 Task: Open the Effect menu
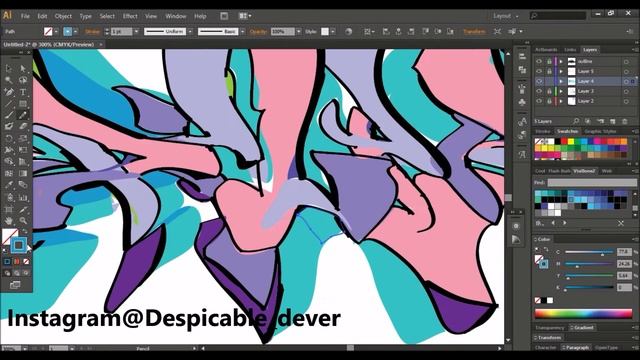click(130, 16)
